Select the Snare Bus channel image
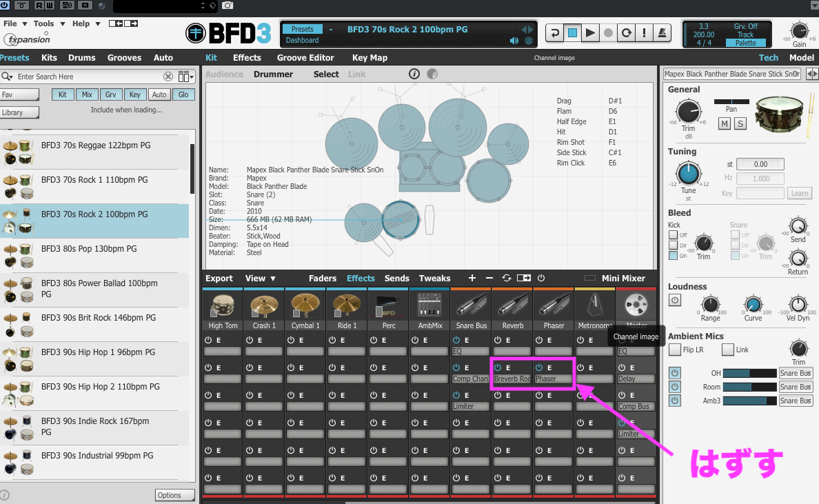This screenshot has width=819, height=504. tap(471, 305)
